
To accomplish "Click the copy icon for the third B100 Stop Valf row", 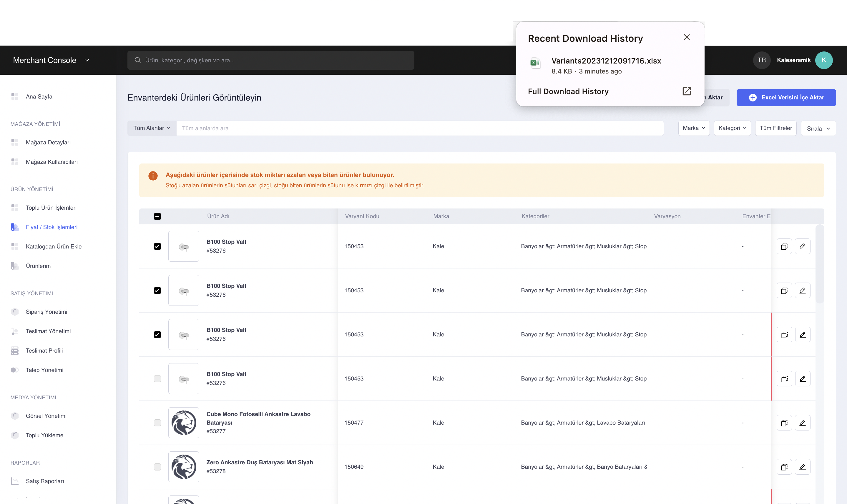I will coord(784,335).
